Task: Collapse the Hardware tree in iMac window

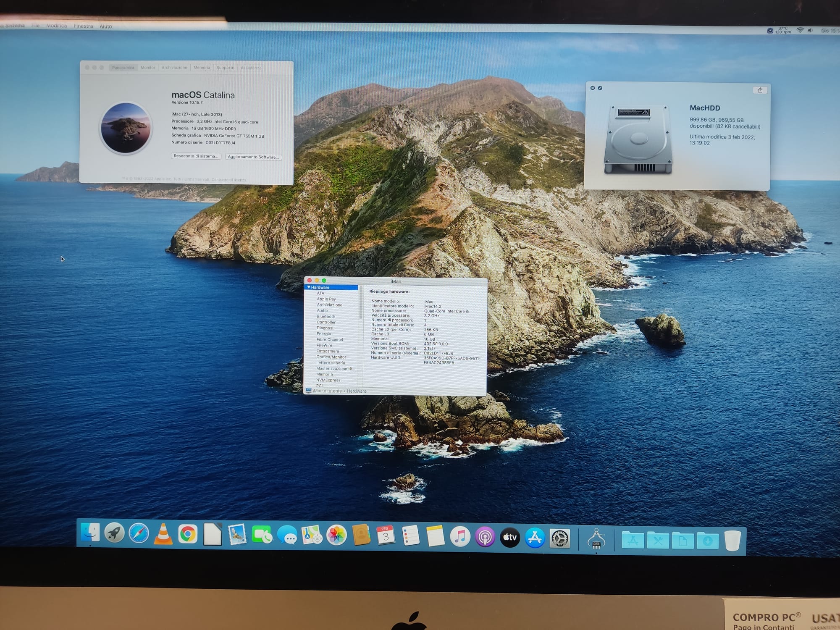Action: (309, 287)
